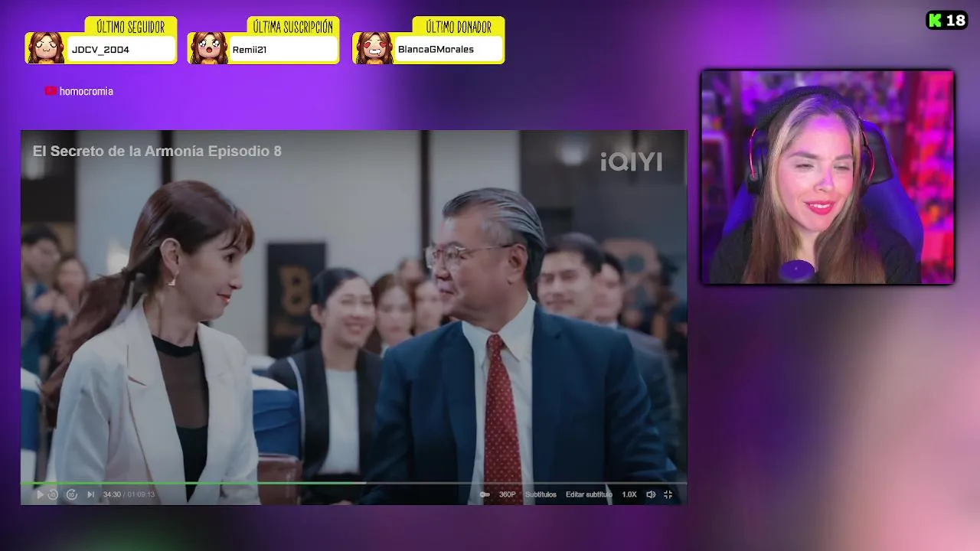This screenshot has width=980, height=551.
Task: Click the avatar beside Remii21
Action: coord(209,48)
